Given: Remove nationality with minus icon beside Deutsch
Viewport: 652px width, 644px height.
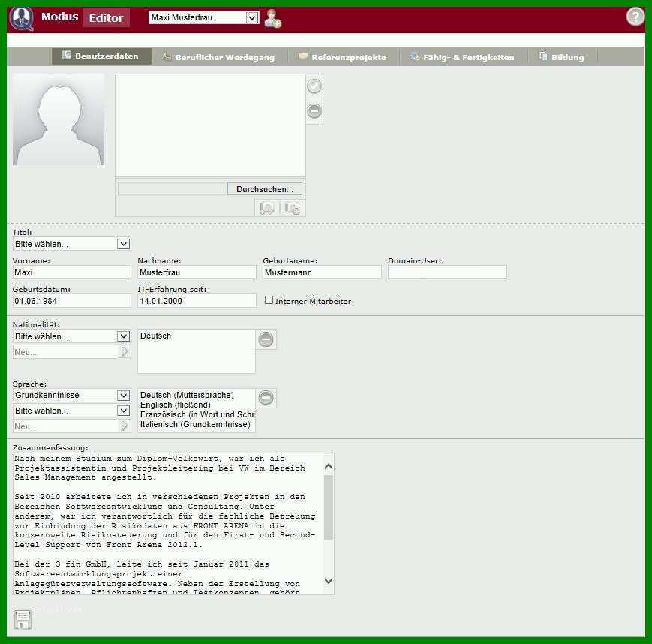Looking at the screenshot, I should (x=266, y=339).
